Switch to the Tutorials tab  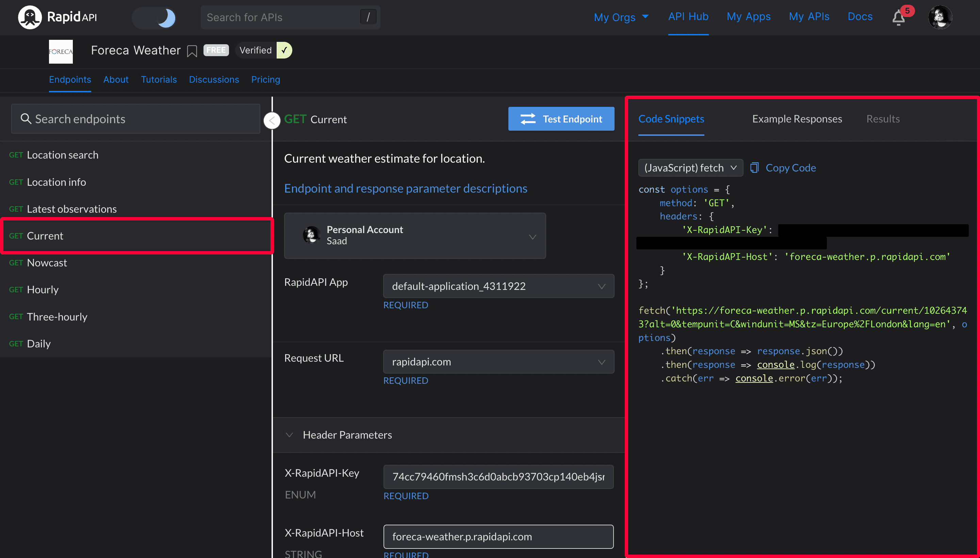pos(159,79)
